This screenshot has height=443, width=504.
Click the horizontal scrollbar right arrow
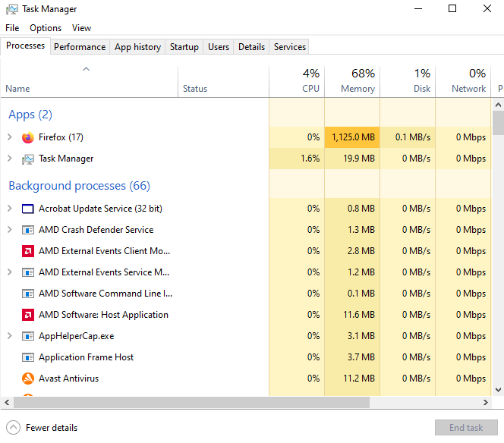pyautogui.click(x=487, y=403)
